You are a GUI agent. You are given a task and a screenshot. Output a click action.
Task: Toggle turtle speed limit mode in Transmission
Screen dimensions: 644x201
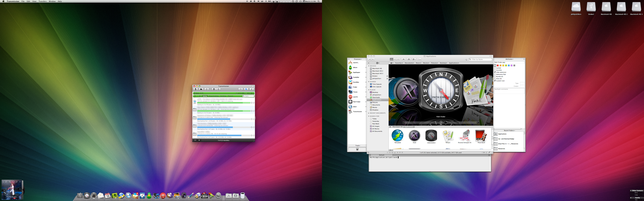point(199,140)
